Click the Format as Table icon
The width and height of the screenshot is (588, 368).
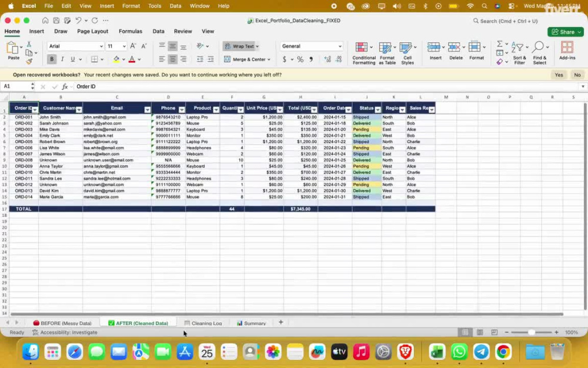[x=385, y=47]
